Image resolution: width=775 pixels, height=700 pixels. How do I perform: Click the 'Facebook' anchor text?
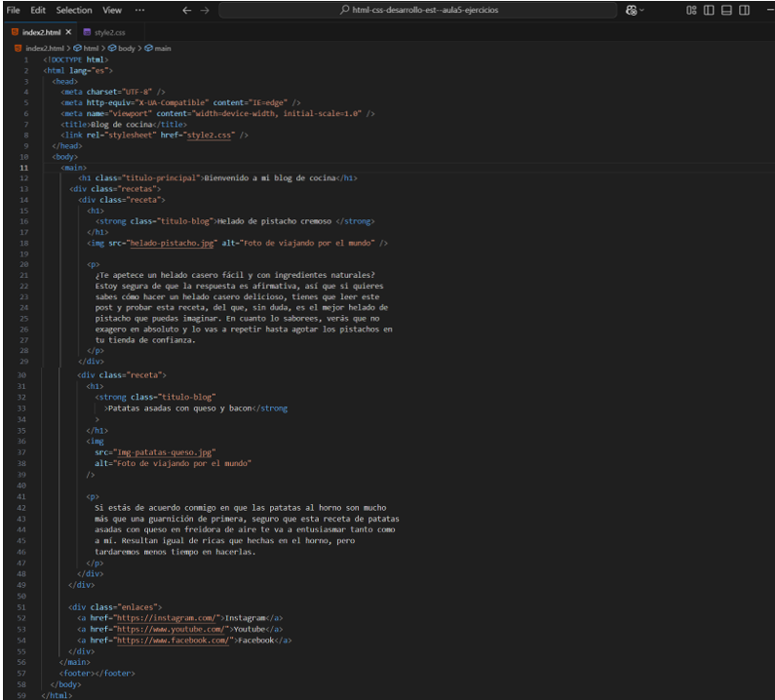click(256, 641)
